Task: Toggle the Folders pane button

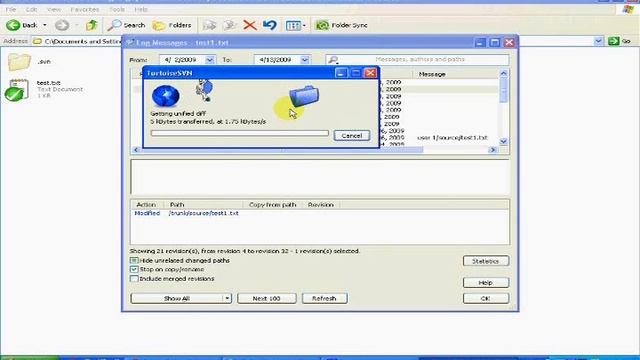Action: (172, 25)
